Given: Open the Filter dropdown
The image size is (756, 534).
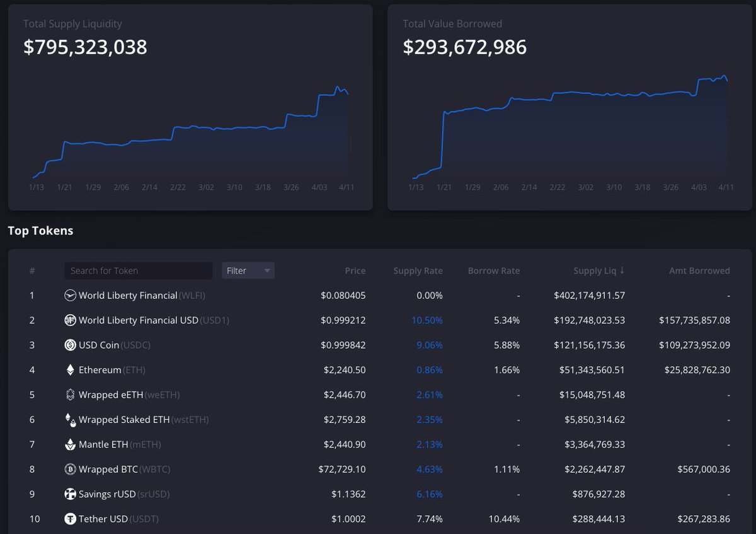Looking at the screenshot, I should coord(248,270).
